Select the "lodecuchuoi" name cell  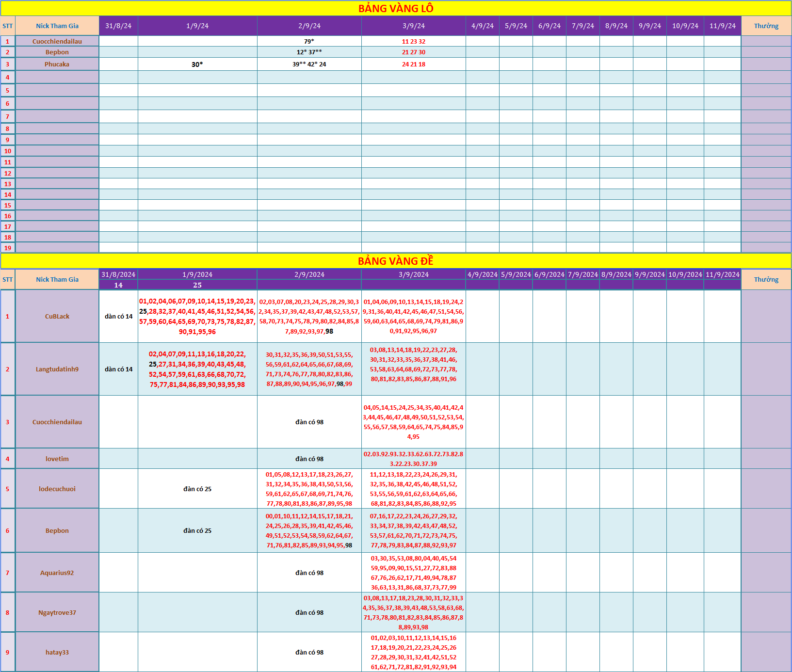pyautogui.click(x=57, y=489)
